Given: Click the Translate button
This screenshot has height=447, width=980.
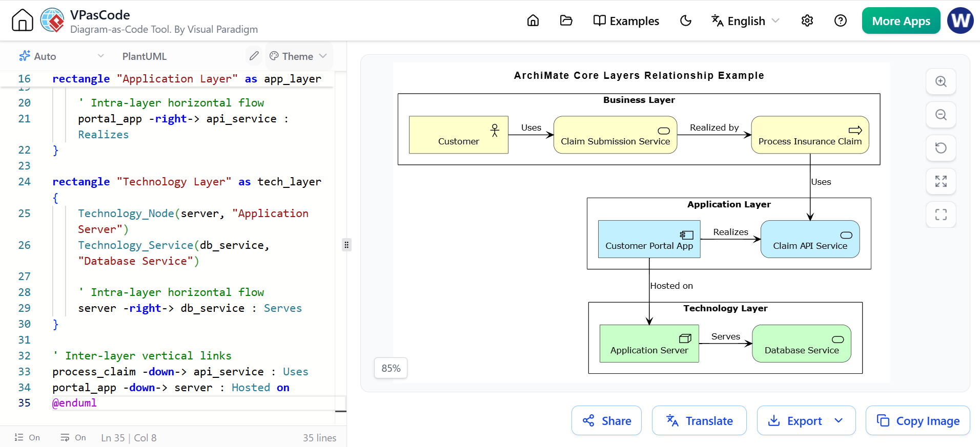Looking at the screenshot, I should 699,421.
